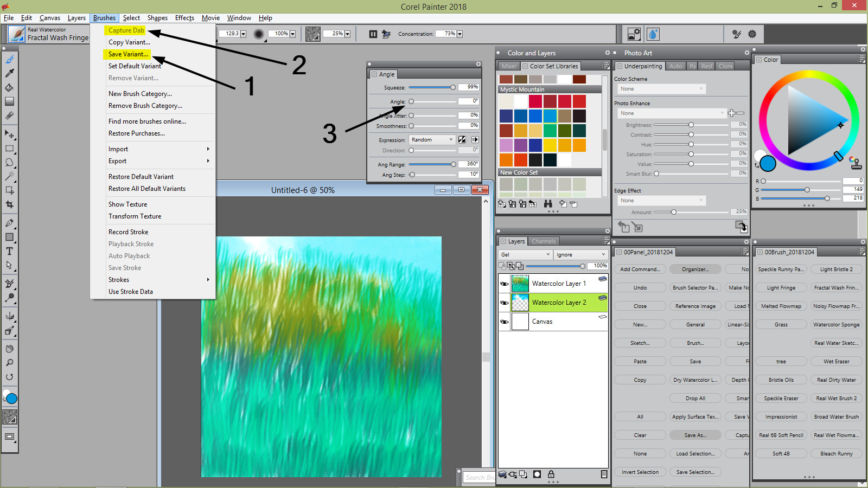
Task: Click the clone color rubber stamp icon
Action: pos(855,163)
